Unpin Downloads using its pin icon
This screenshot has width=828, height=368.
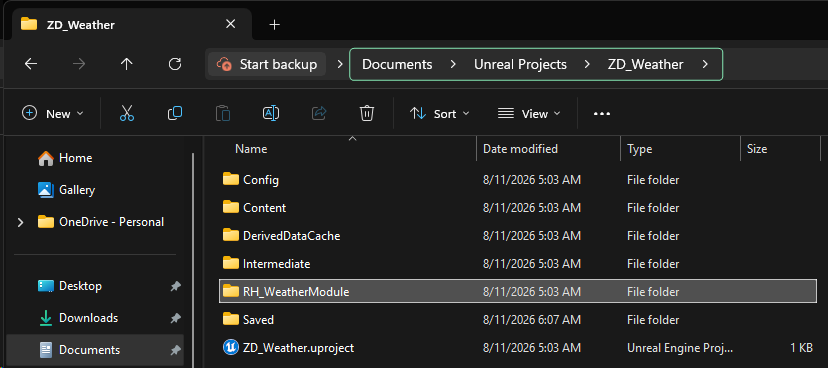point(175,318)
